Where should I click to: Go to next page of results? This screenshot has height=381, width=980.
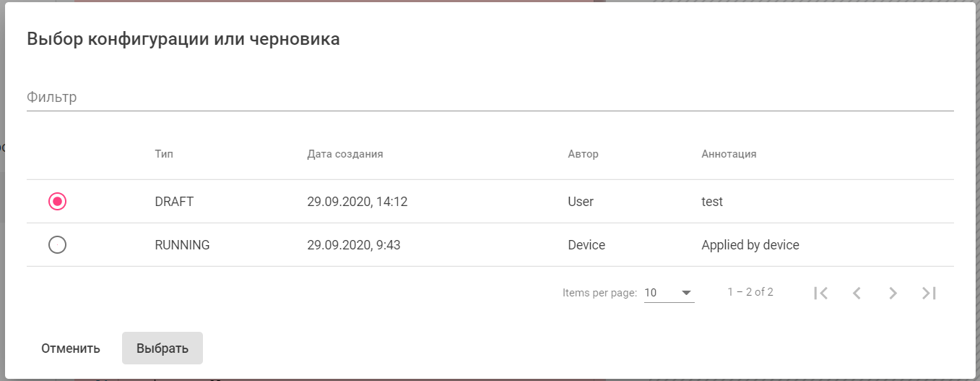[893, 293]
